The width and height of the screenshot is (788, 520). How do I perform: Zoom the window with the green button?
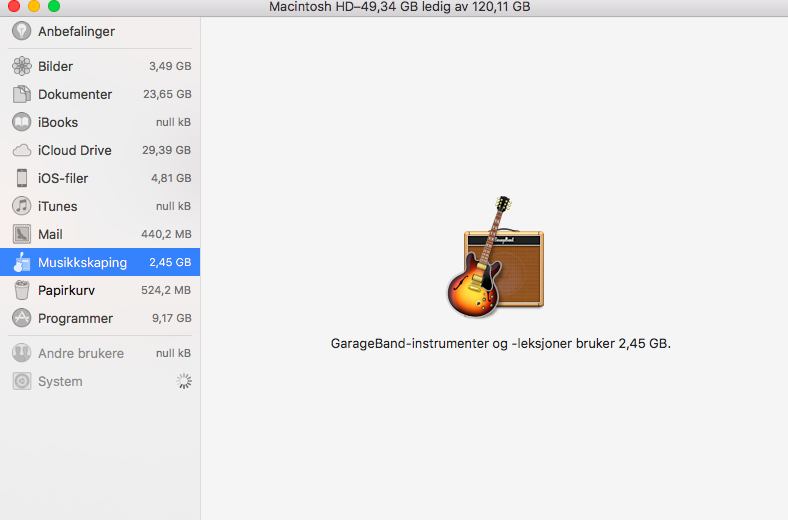point(54,6)
